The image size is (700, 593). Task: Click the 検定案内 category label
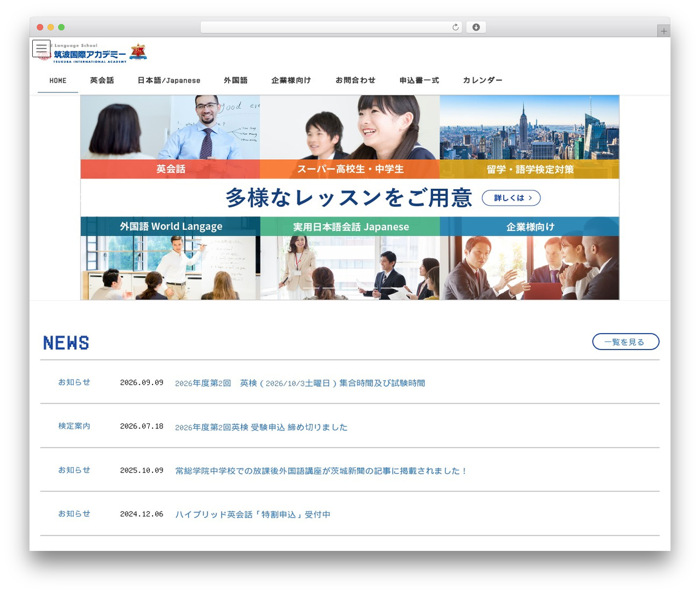click(74, 426)
